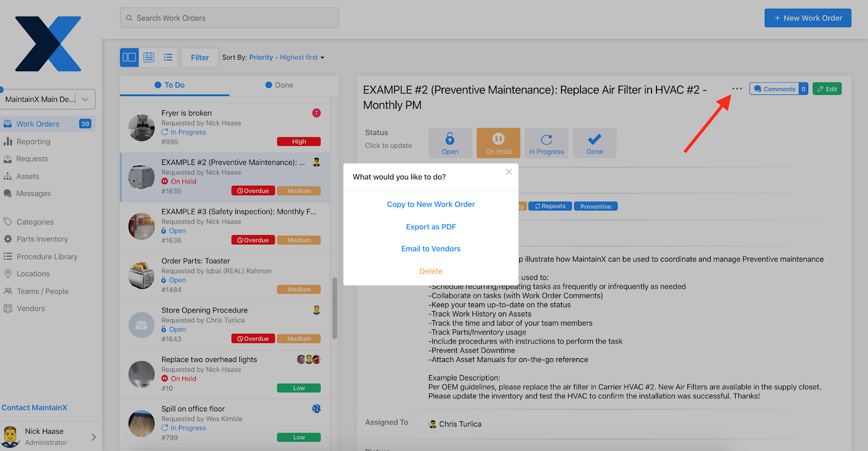Open the Fryer is broken thumbnail
868x451 pixels.
(x=142, y=128)
